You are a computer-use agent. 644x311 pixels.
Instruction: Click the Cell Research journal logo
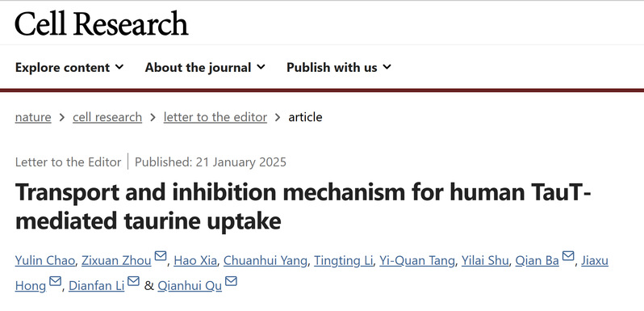click(x=102, y=23)
